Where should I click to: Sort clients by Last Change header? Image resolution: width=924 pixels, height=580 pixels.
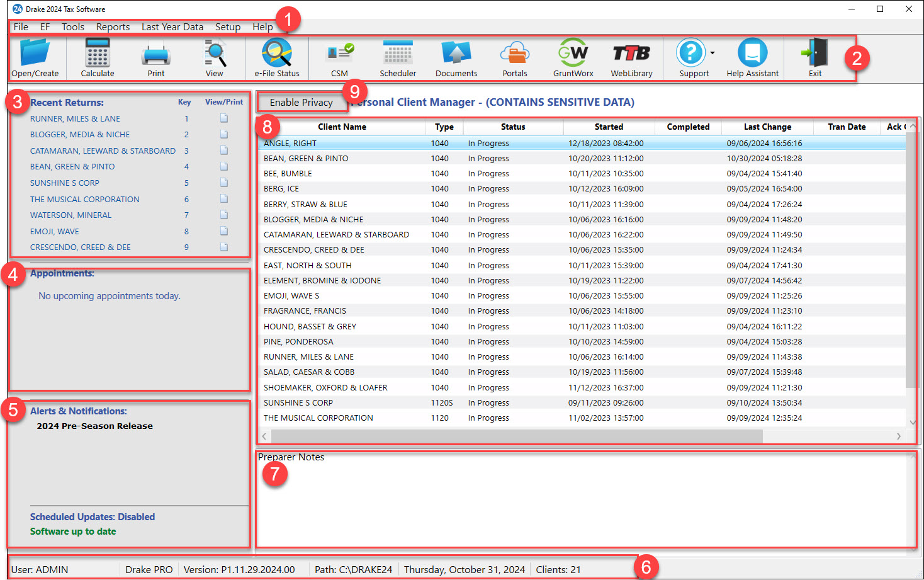tap(767, 127)
